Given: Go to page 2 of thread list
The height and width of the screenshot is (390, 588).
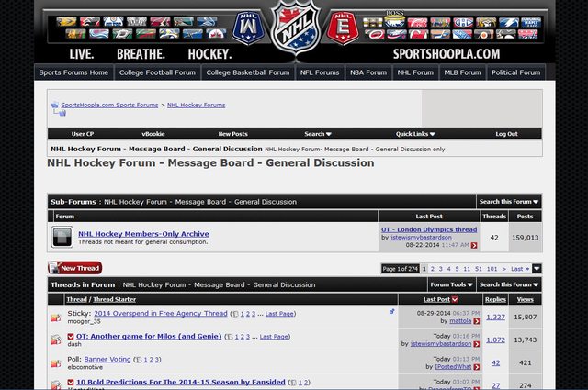Looking at the screenshot, I should (x=433, y=269).
